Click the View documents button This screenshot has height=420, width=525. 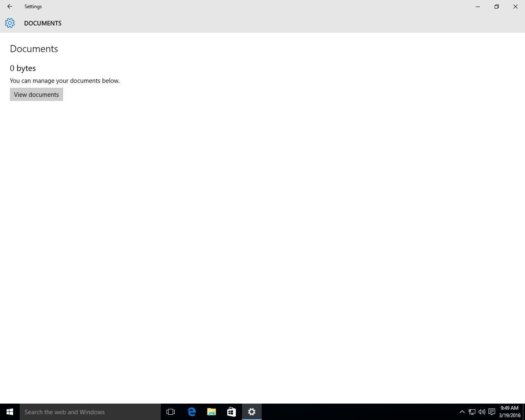pos(37,94)
